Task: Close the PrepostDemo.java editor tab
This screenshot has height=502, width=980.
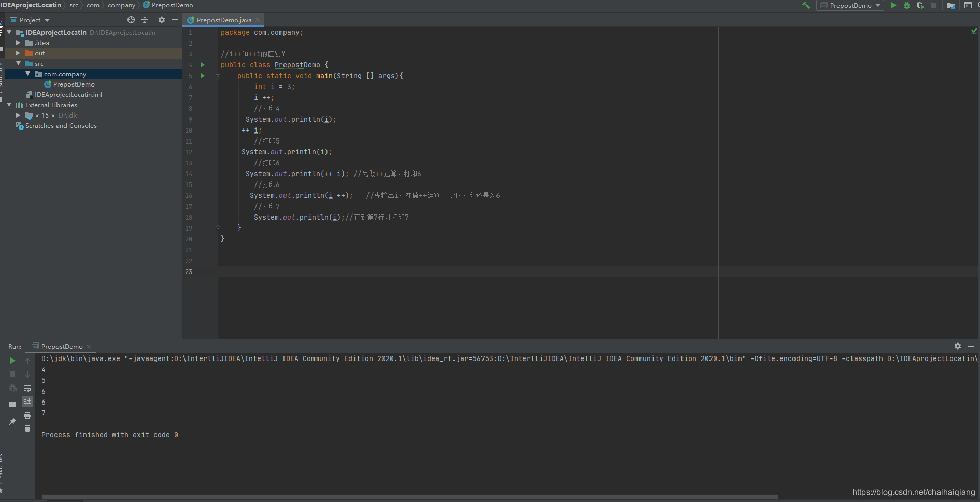Action: point(258,20)
